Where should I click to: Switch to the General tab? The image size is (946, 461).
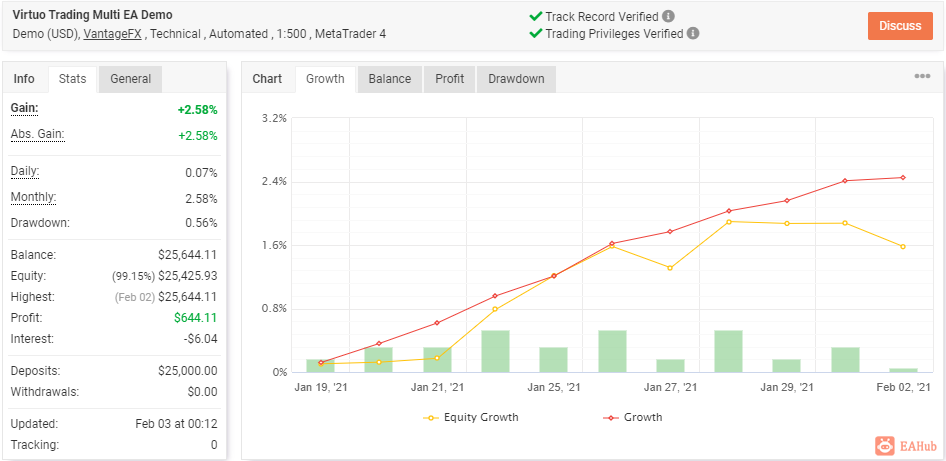(x=130, y=79)
